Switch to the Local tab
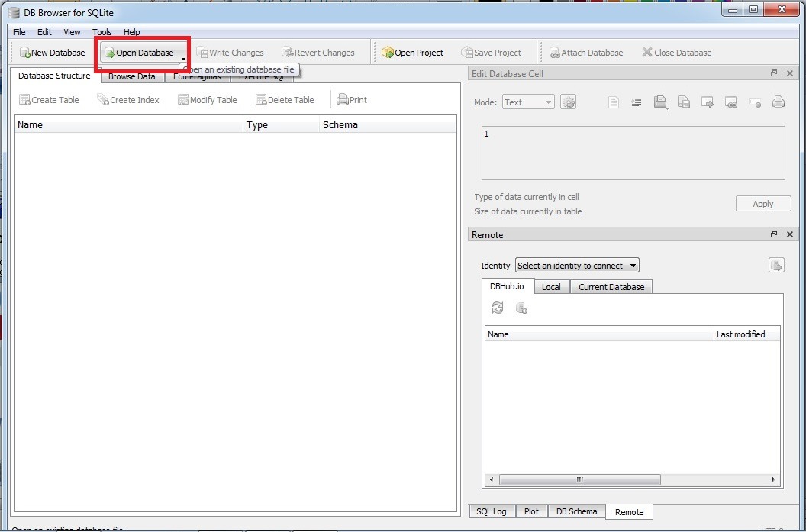Image resolution: width=806 pixels, height=532 pixels. [x=551, y=287]
